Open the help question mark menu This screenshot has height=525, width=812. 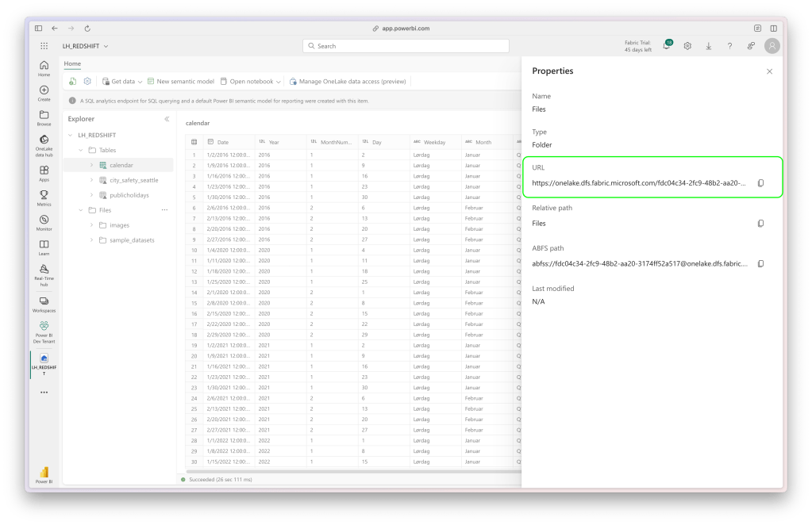point(729,46)
